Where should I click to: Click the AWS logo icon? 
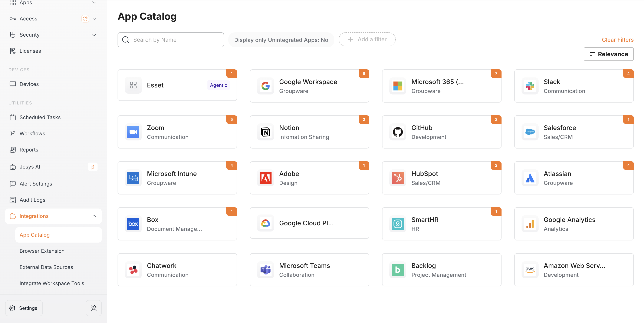pyautogui.click(x=530, y=270)
